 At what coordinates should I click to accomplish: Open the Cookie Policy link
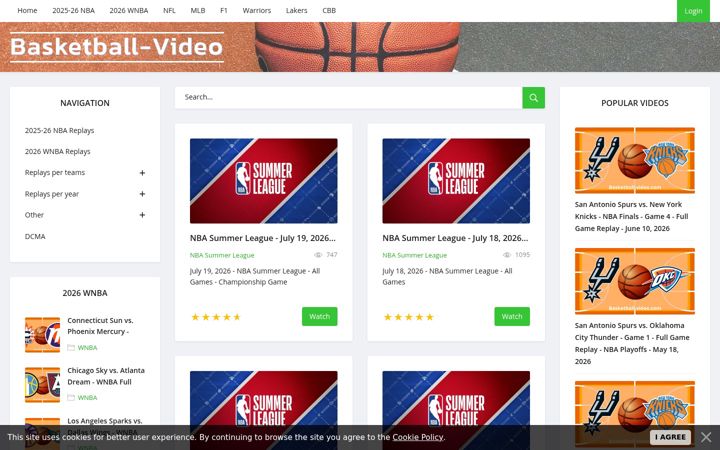[x=417, y=437]
